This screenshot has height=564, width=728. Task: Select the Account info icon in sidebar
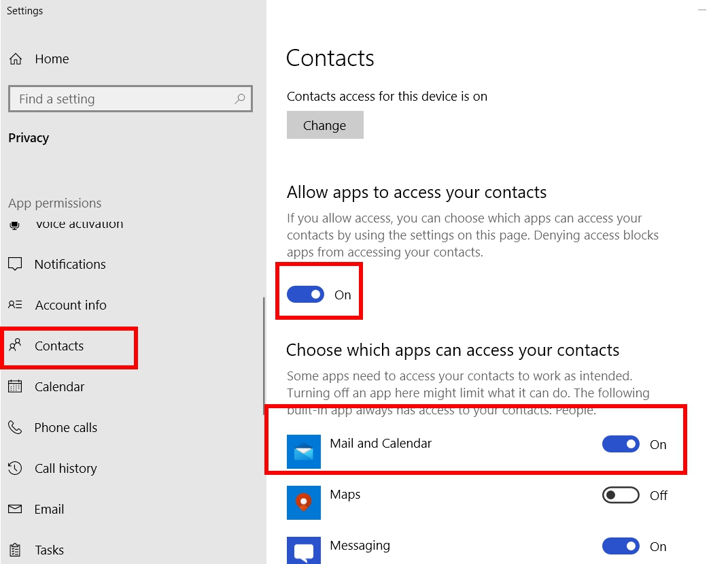[x=15, y=305]
